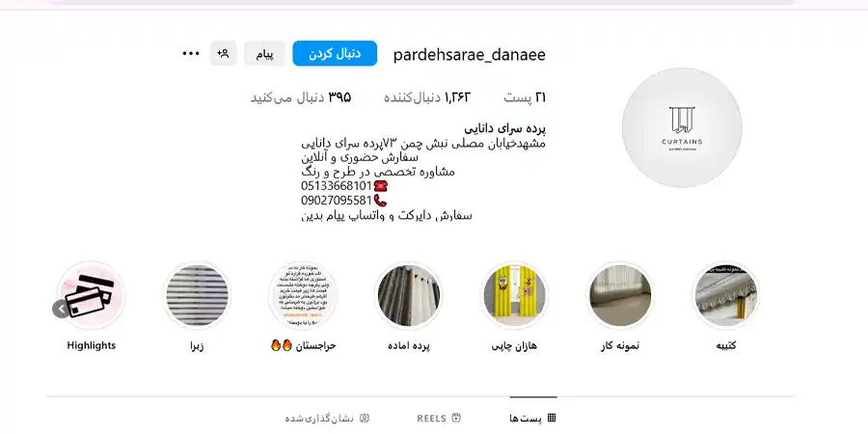View the 395 following list

pyautogui.click(x=301, y=97)
